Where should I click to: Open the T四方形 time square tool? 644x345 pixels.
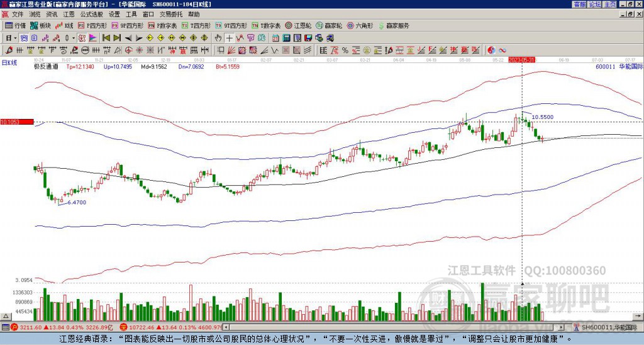coord(196,25)
